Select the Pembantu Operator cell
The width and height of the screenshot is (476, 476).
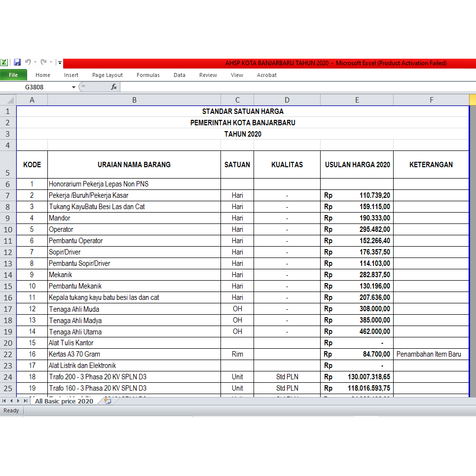click(x=134, y=241)
